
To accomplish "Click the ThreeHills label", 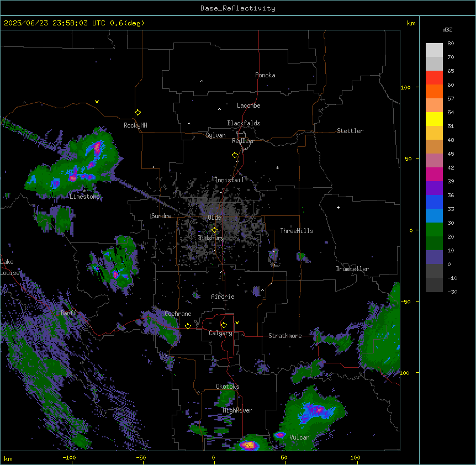I will click(x=297, y=231).
